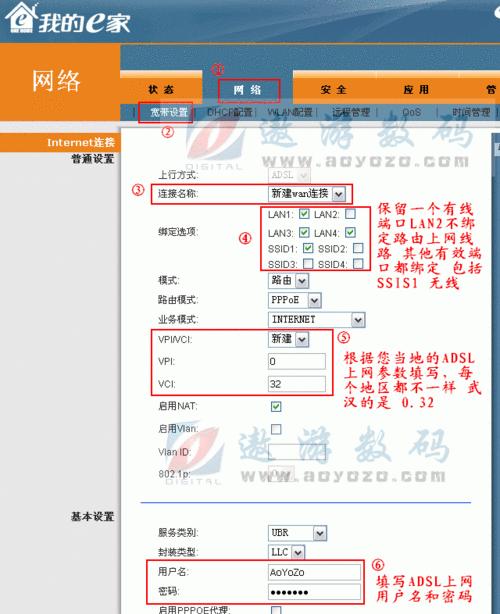Open the 802.1p dropdown
The height and width of the screenshot is (614, 500).
click(x=281, y=474)
